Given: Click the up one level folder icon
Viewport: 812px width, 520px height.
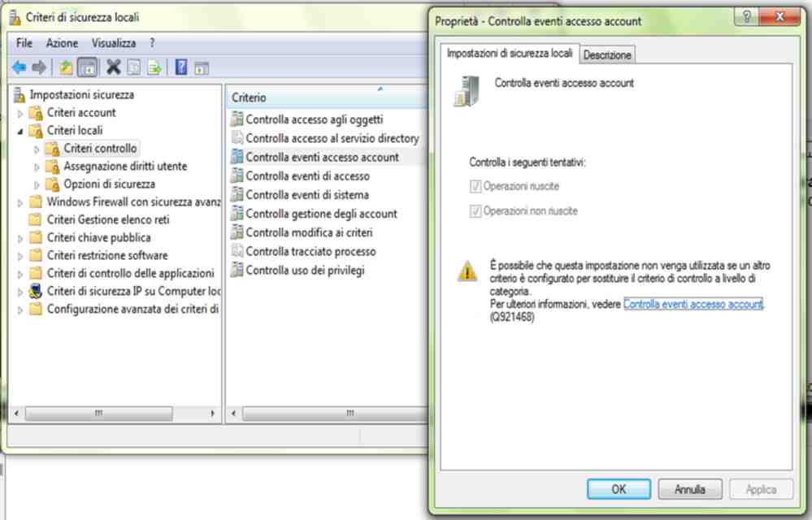Looking at the screenshot, I should click(66, 67).
